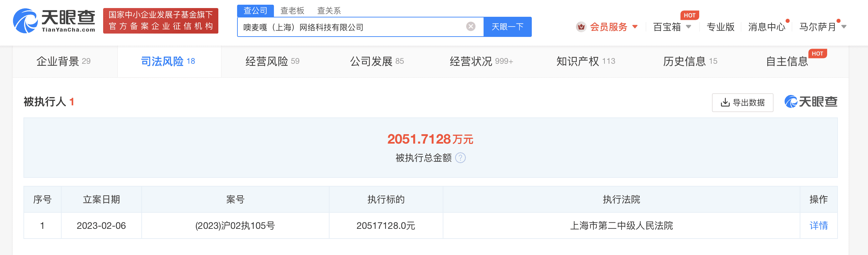
Task: Click the 执行标的 column header
Action: point(386,199)
